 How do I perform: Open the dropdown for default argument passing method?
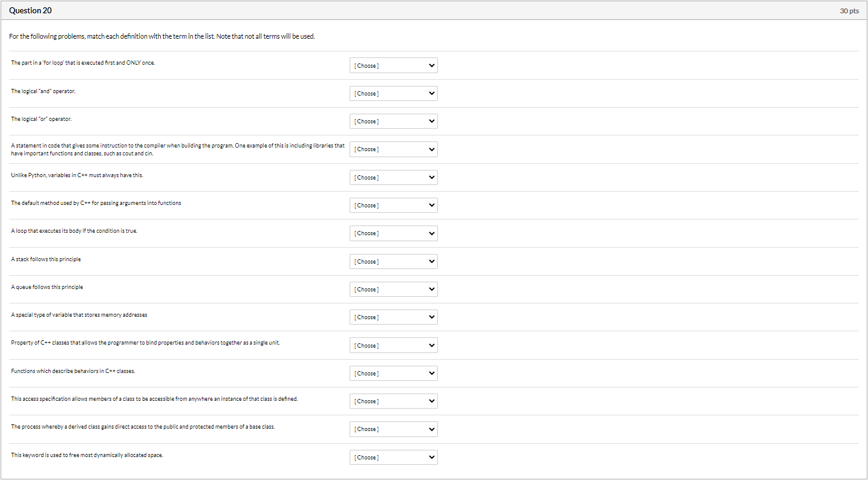[x=394, y=206]
